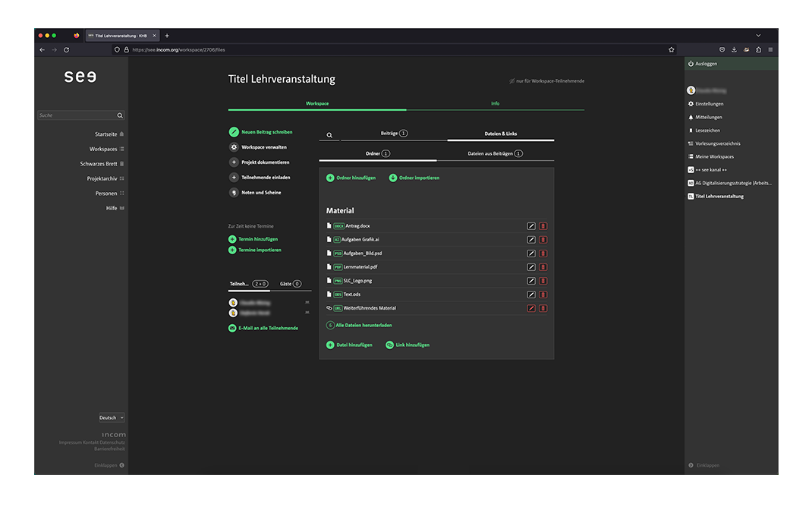The image size is (812, 529).
Task: Bookmark this page with the star icon
Action: (x=671, y=50)
